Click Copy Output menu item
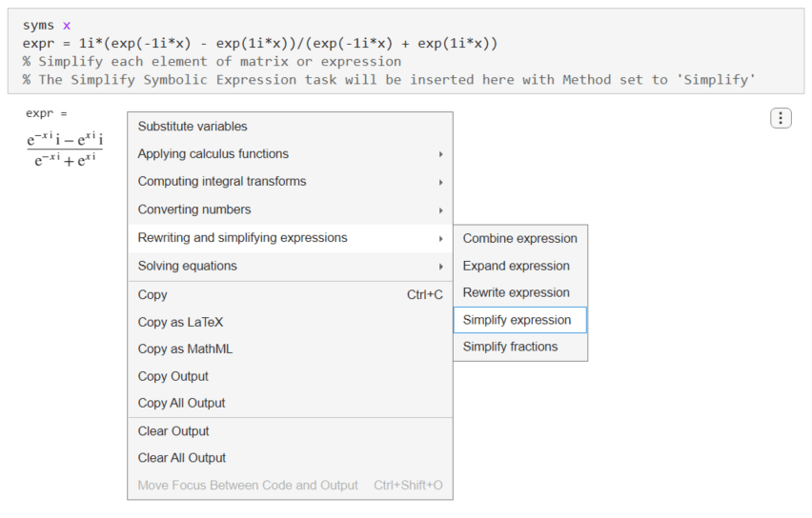 (x=173, y=376)
